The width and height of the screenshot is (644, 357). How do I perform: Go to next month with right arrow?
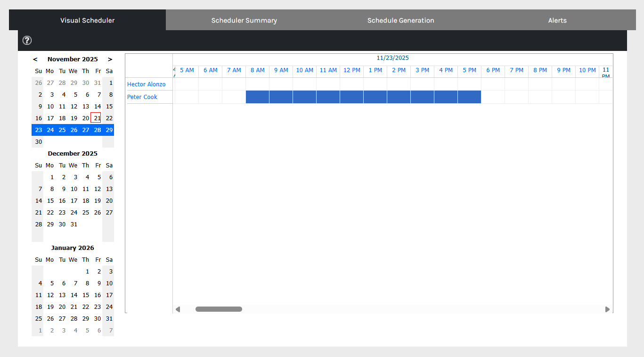110,59
